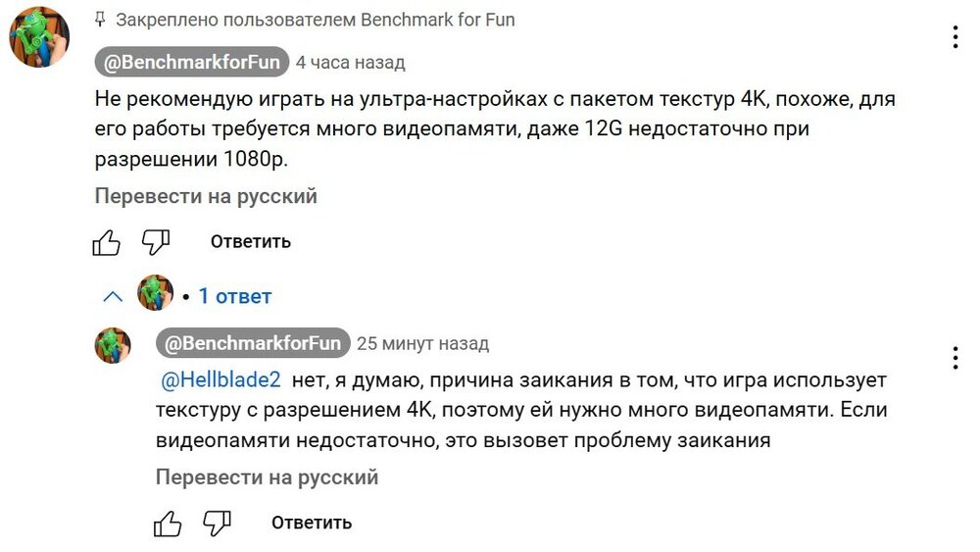Open @BenchmarkforFun channel from the reply
Image resolution: width=980 pixels, height=552 pixels.
(x=253, y=343)
